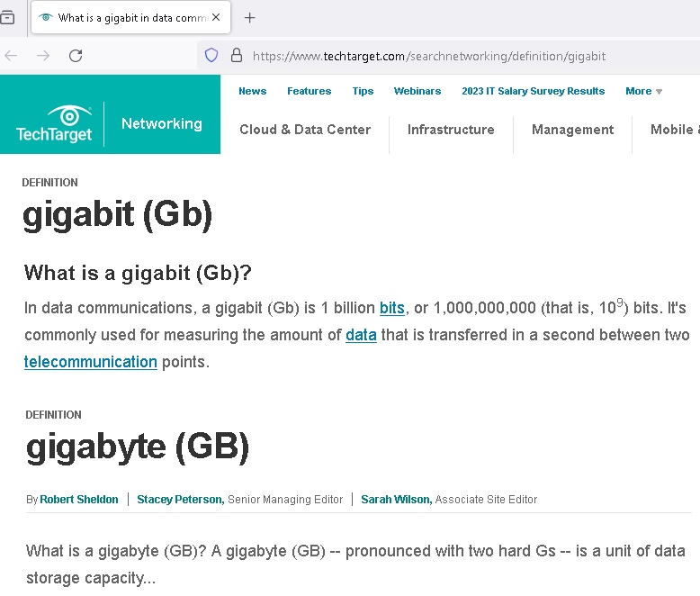The width and height of the screenshot is (700, 596).
Task: Follow the 'telecommunication' hyperlink
Action: (91, 362)
